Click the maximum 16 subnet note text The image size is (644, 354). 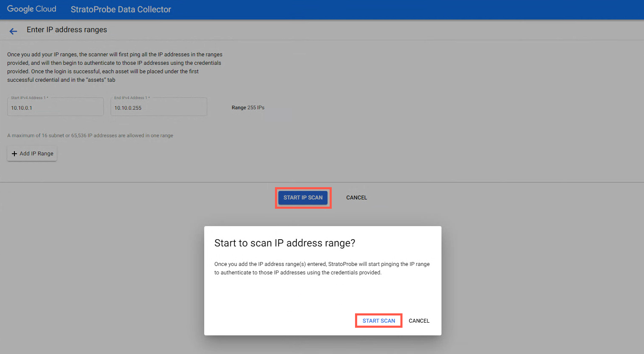[90, 136]
